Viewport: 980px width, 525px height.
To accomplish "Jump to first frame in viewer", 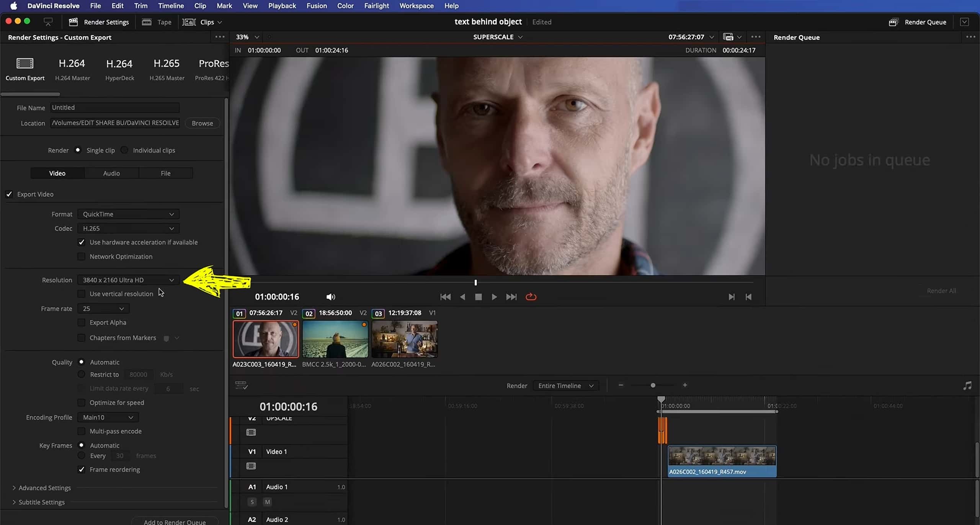I will tap(445, 297).
